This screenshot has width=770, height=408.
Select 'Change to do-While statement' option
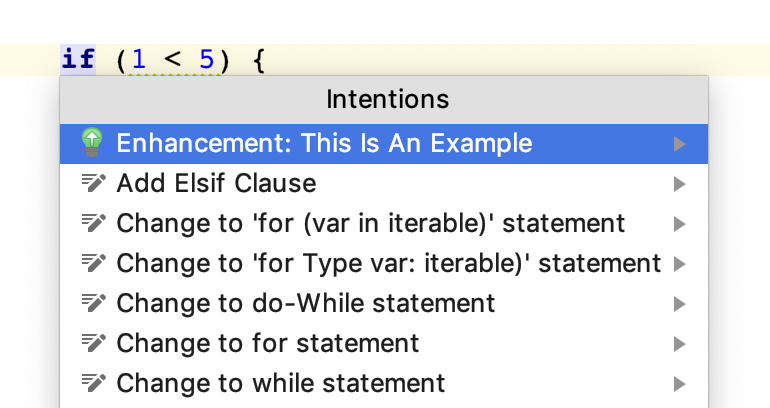point(306,303)
